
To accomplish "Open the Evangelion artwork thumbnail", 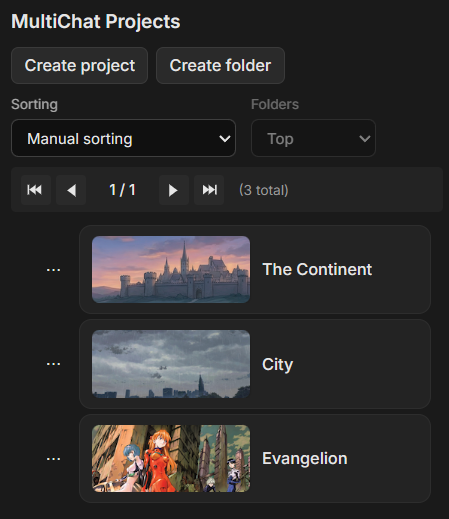I will pos(171,458).
